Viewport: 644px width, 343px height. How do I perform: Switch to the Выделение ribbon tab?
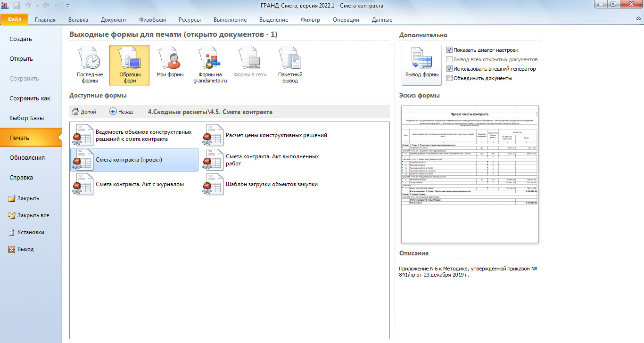(274, 20)
